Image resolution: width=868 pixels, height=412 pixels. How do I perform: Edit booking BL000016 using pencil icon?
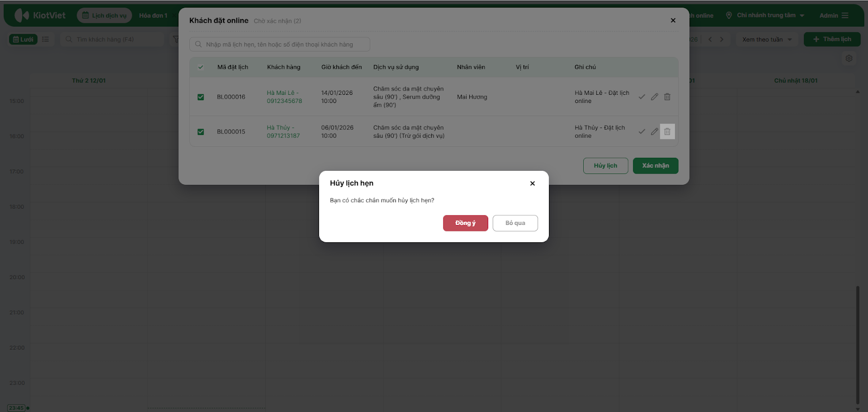pyautogui.click(x=655, y=97)
